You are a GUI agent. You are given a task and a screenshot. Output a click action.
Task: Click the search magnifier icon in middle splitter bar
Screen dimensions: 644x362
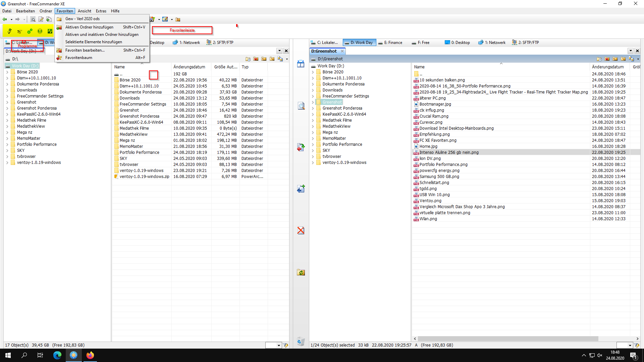tap(301, 106)
